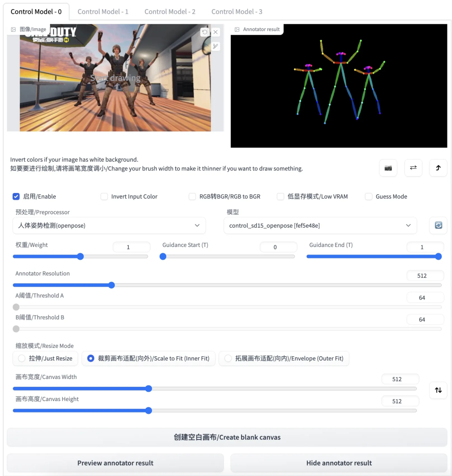The image size is (452, 476).
Task: Click the Canvas Width value field
Action: point(400,379)
